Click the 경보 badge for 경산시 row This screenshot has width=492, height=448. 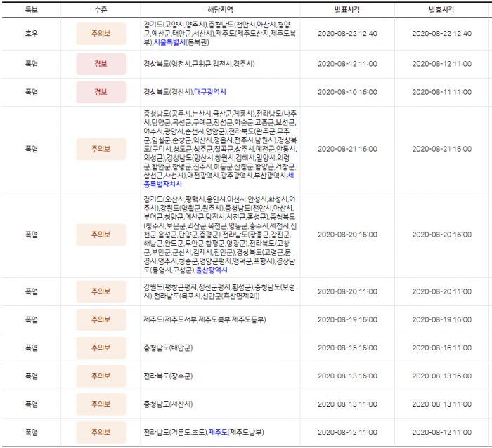click(101, 92)
